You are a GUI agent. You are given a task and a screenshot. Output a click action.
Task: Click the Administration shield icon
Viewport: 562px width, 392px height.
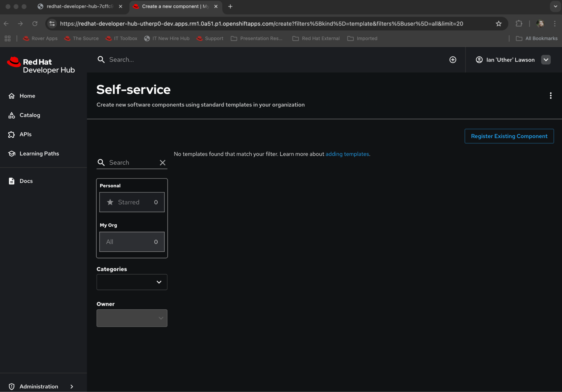[12, 386]
